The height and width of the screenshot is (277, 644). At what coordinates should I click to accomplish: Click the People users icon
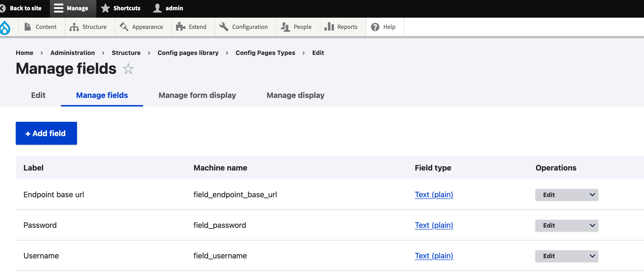tap(285, 27)
